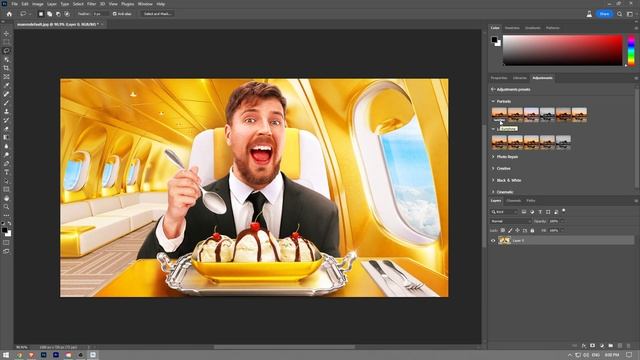Select the Gradient tool
This screenshot has height=360, width=640.
click(6, 138)
